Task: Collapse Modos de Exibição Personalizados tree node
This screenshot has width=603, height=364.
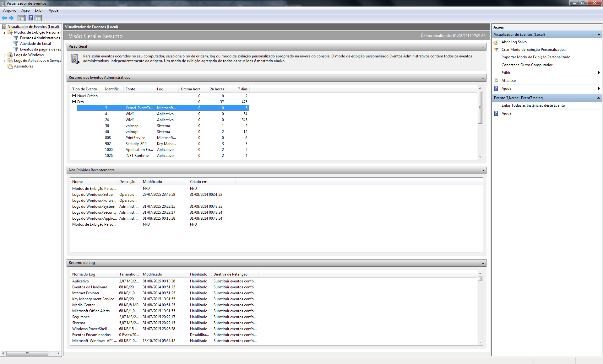Action: point(4,33)
